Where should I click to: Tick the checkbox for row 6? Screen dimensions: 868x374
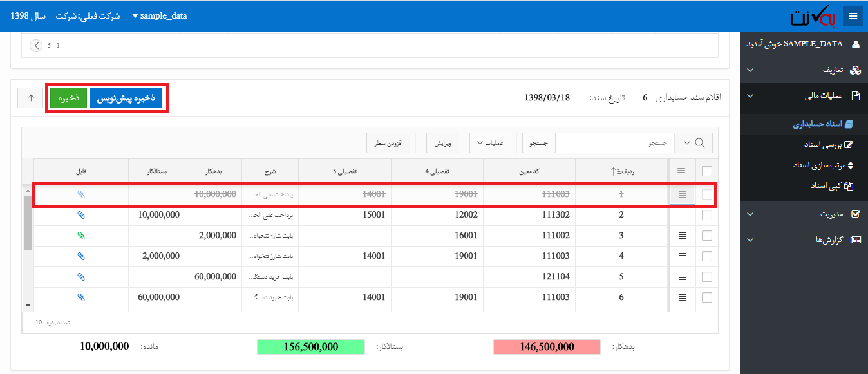[x=707, y=297]
